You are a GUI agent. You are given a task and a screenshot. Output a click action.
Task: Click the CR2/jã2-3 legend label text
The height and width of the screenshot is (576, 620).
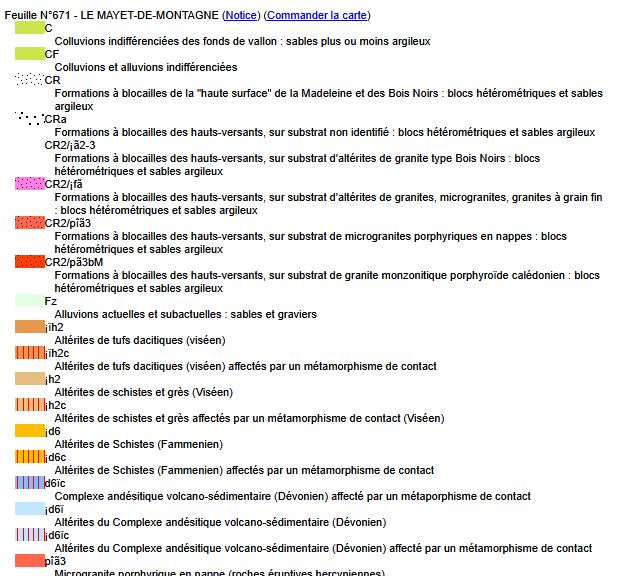tap(70, 145)
